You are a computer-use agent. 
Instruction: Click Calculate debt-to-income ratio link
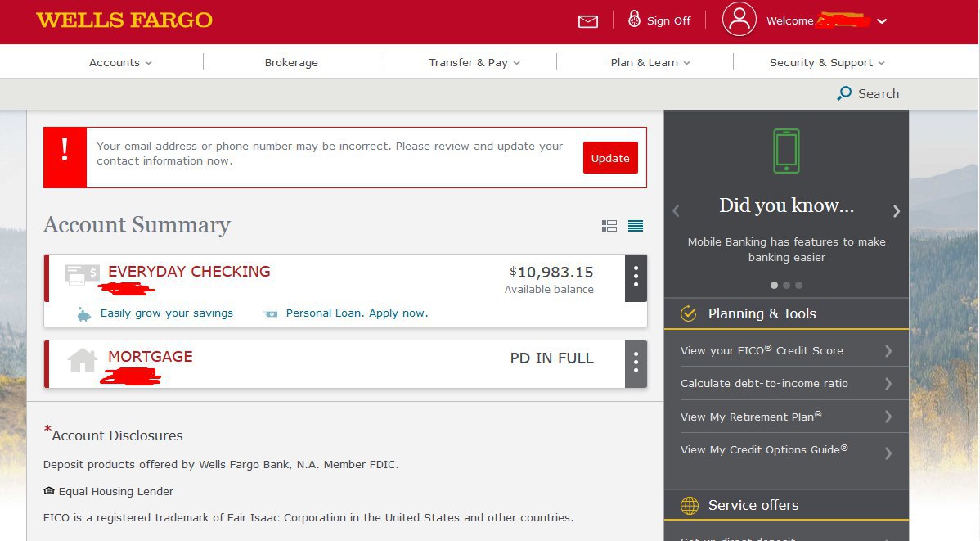[x=764, y=383]
